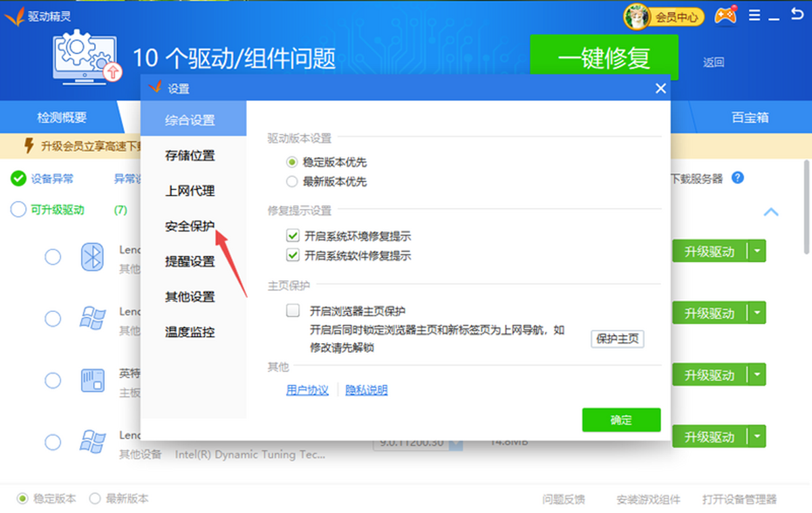
Task: Select 最新版本优先 radio option
Action: pos(292,182)
